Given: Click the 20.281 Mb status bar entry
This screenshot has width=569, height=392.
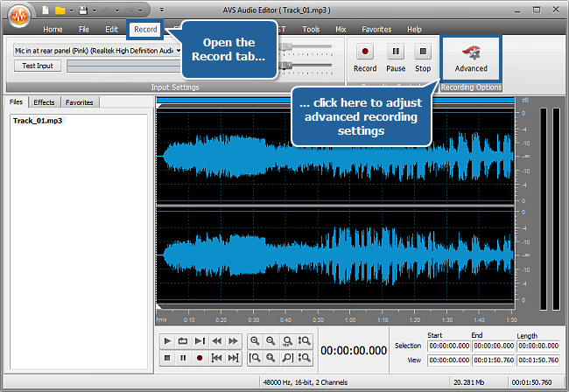Looking at the screenshot, I should pyautogui.click(x=469, y=382).
